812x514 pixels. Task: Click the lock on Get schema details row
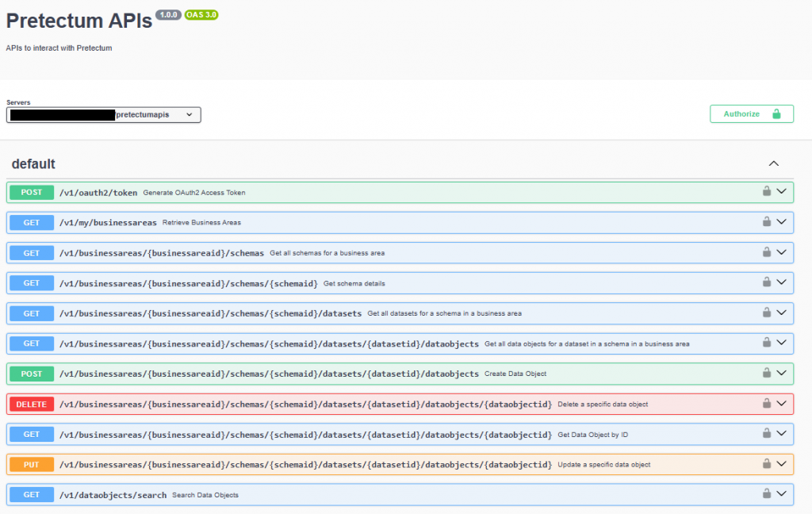(767, 282)
